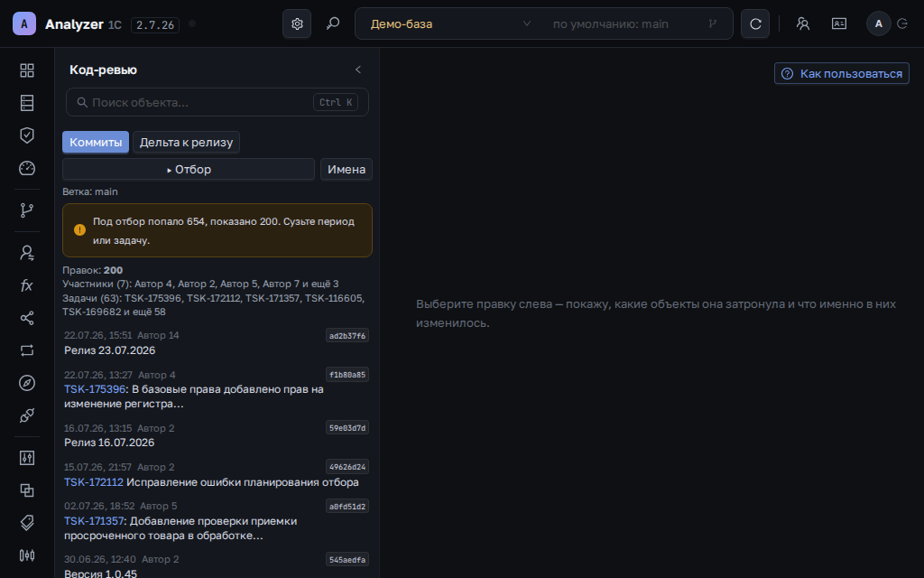924x578 pixels.
Task: Click the ID card icon in header
Action: coord(839,23)
